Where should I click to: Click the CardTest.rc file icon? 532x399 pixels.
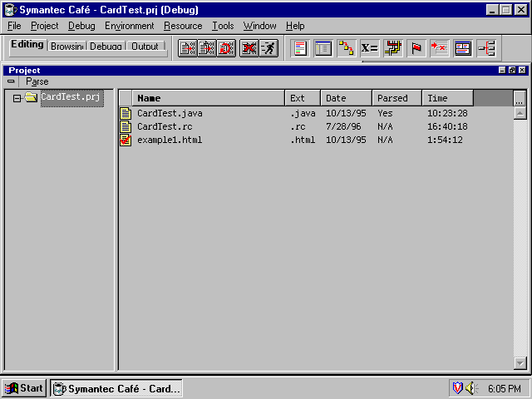tap(126, 126)
